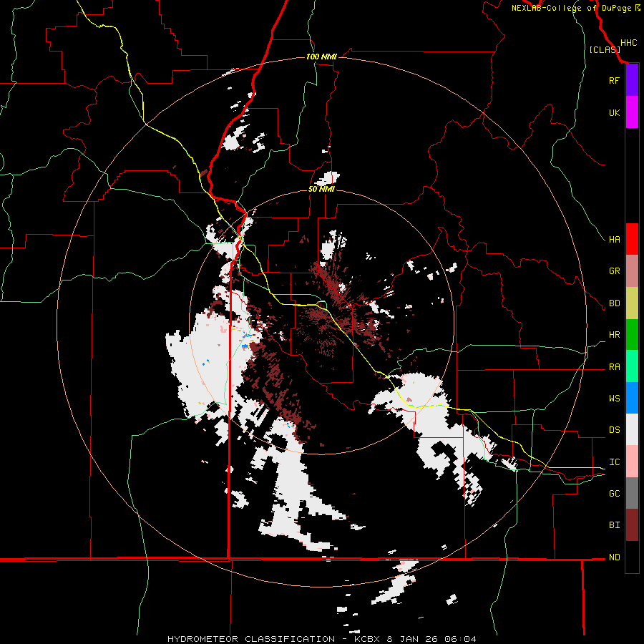Select the GC gray legend swatch

pos(632,493)
